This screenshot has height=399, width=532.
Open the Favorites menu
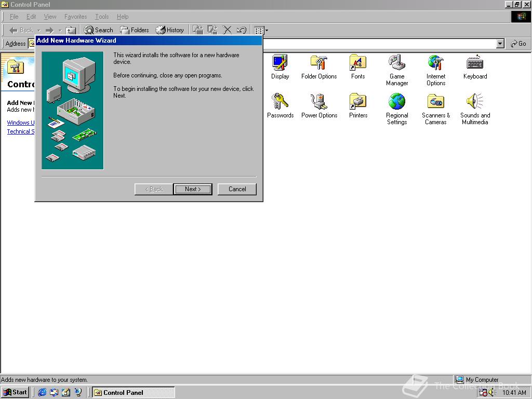(76, 17)
